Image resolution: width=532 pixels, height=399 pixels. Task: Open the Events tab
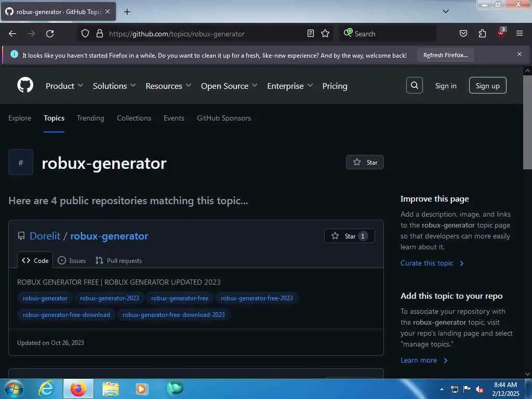click(x=174, y=118)
